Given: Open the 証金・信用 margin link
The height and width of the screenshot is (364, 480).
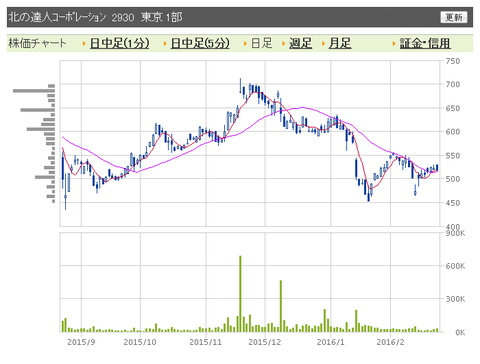Looking at the screenshot, I should pos(425,43).
